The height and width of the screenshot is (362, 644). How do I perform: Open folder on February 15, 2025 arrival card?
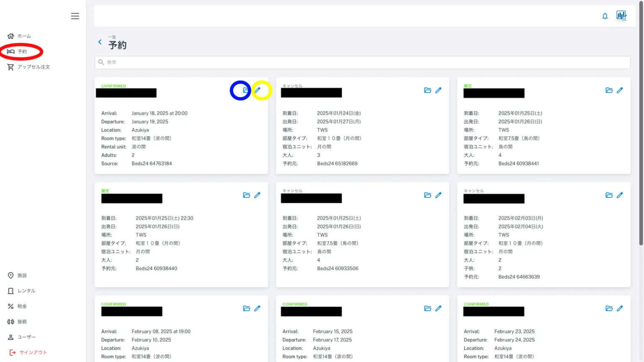[x=428, y=308]
